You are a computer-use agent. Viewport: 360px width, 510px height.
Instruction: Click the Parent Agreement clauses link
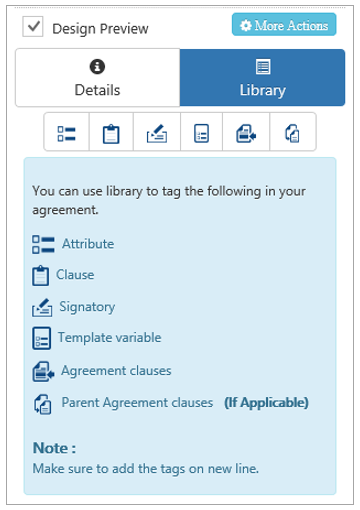tap(137, 403)
